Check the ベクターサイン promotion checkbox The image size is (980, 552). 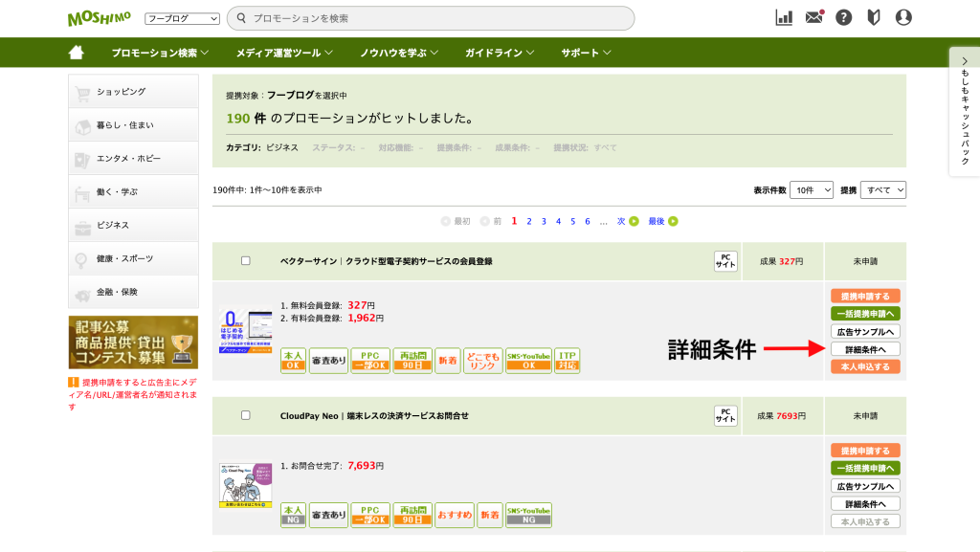tap(246, 260)
